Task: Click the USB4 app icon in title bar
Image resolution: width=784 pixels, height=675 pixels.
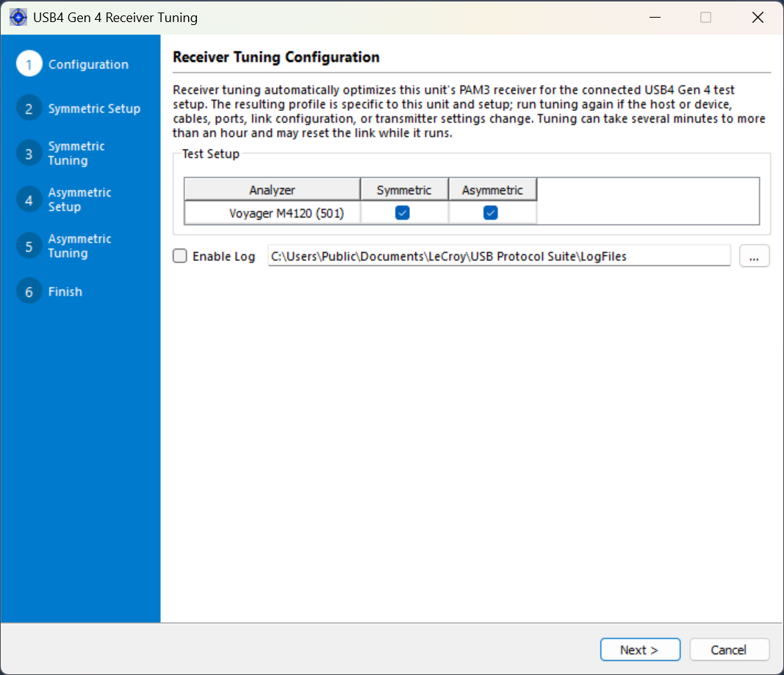Action: click(x=18, y=17)
